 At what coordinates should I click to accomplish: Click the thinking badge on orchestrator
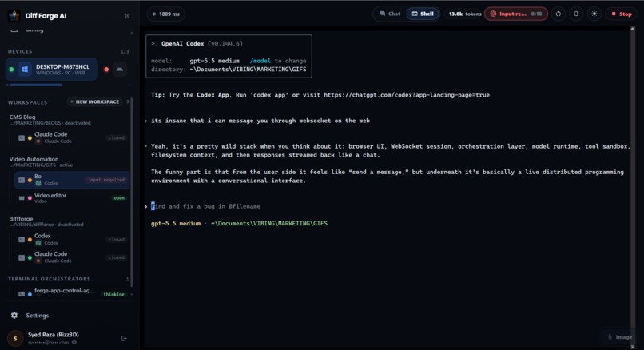pyautogui.click(x=113, y=294)
